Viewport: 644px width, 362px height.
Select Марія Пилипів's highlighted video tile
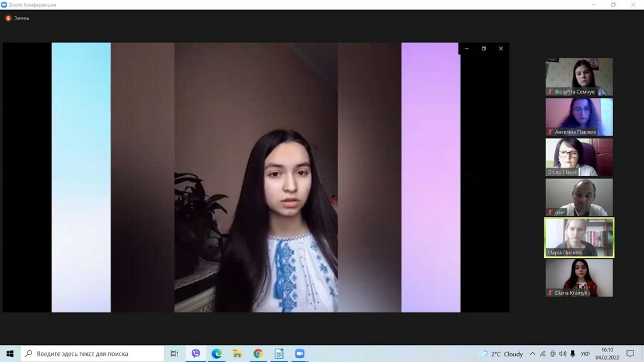[x=579, y=237]
